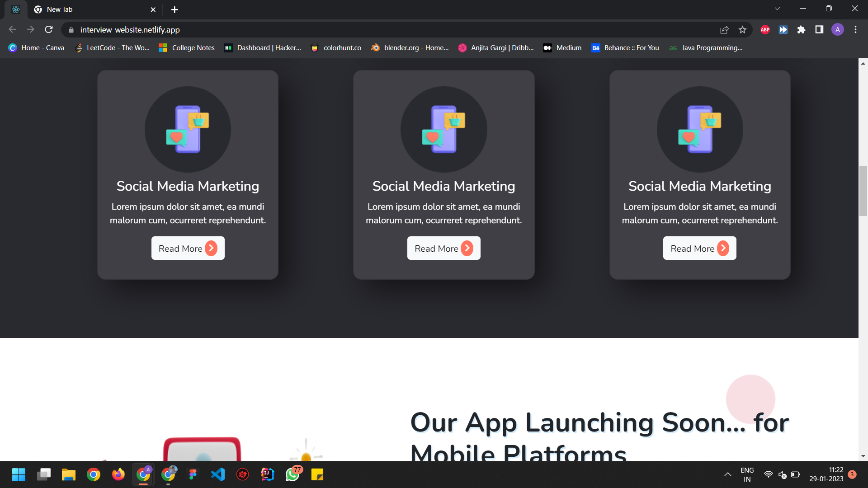The height and width of the screenshot is (488, 868).
Task: Click Read More on first card
Action: (188, 249)
